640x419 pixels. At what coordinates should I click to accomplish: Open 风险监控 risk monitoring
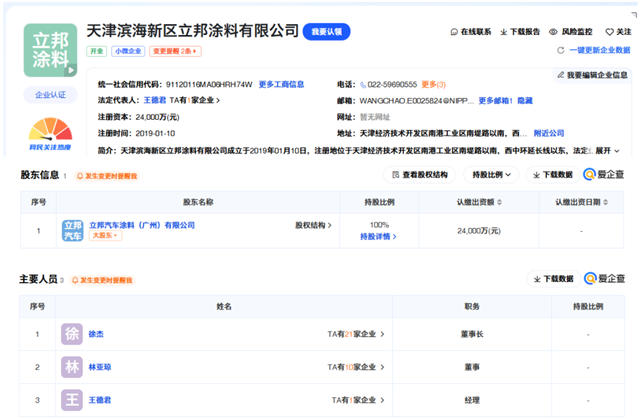coord(570,32)
